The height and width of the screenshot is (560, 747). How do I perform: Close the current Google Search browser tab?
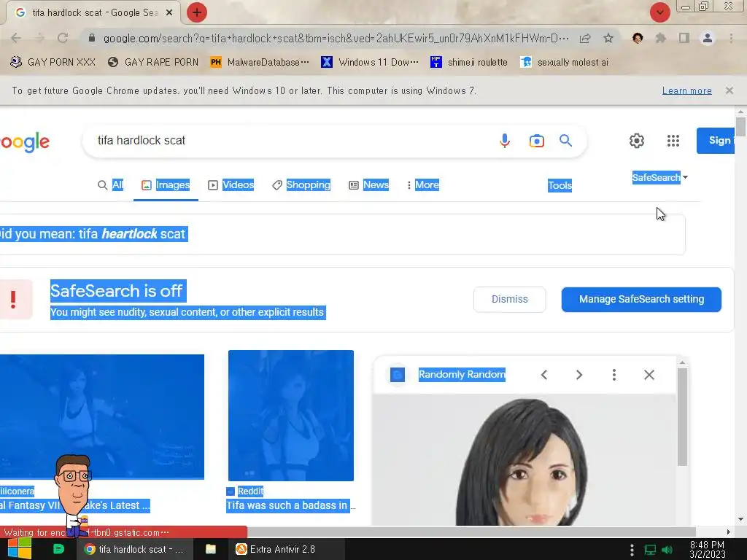[169, 13]
